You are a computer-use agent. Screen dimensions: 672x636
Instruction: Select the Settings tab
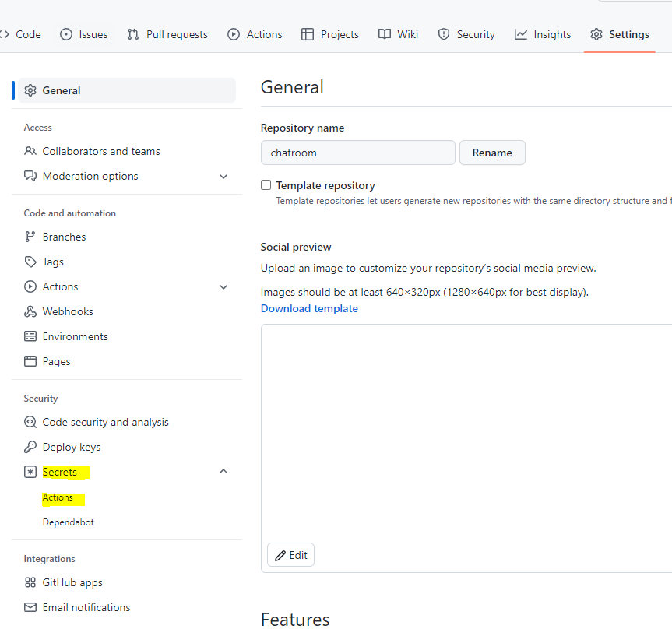point(620,34)
